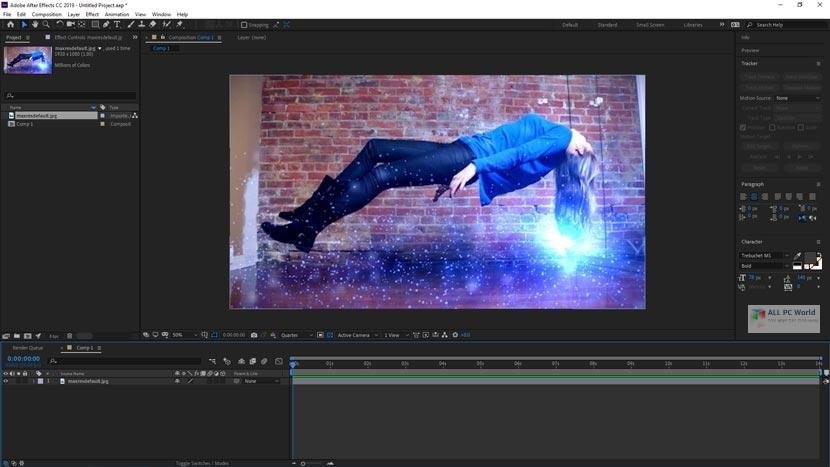The image size is (830, 467).
Task: Take a snapshot with the camera icon
Action: pos(254,335)
